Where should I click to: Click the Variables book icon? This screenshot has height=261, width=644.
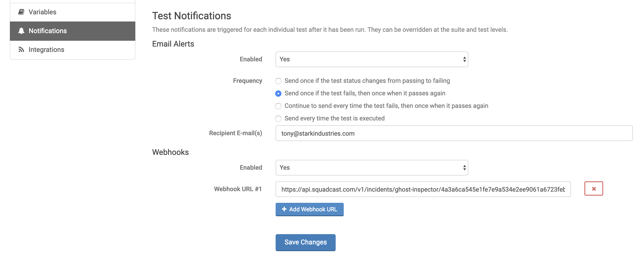tap(21, 12)
